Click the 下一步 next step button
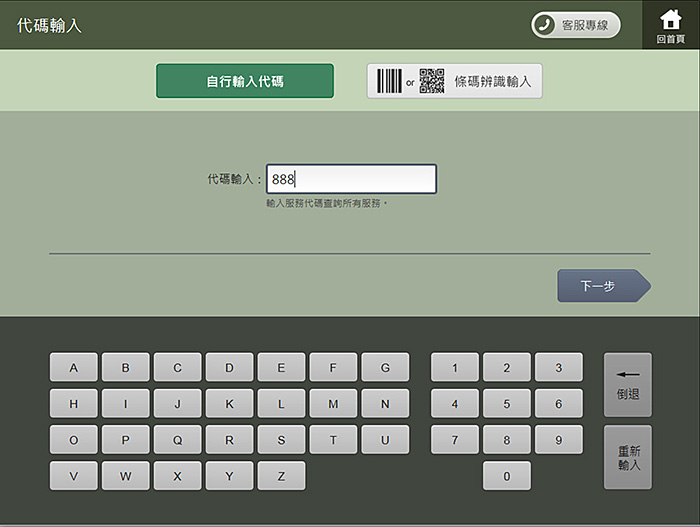700x527 pixels. [x=602, y=286]
